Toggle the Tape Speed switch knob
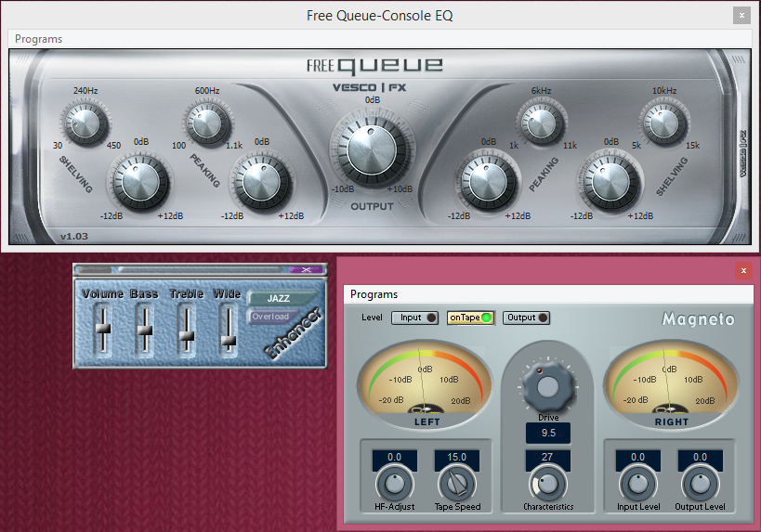Image resolution: width=761 pixels, height=532 pixels. pyautogui.click(x=457, y=484)
